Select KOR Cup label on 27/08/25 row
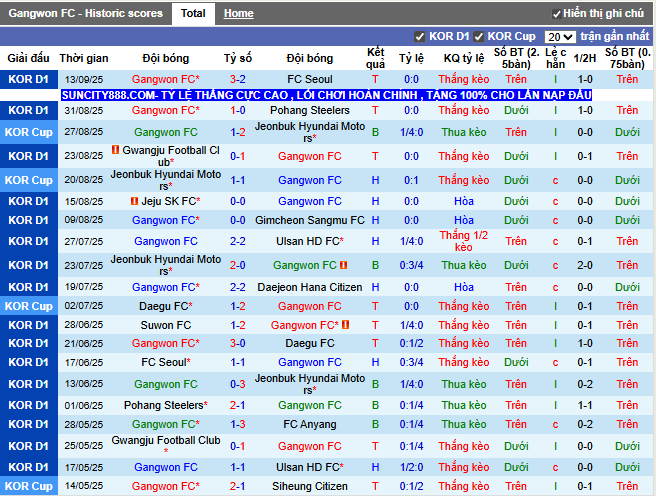 pos(29,132)
